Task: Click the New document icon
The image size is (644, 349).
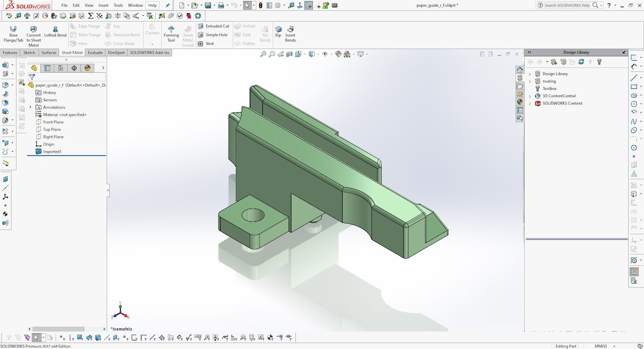Action: [181, 5]
